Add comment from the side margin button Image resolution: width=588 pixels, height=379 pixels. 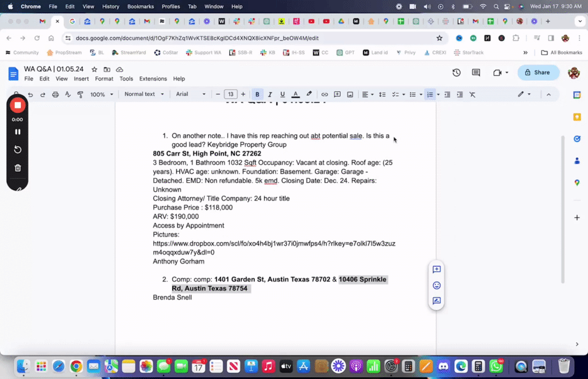coord(436,269)
